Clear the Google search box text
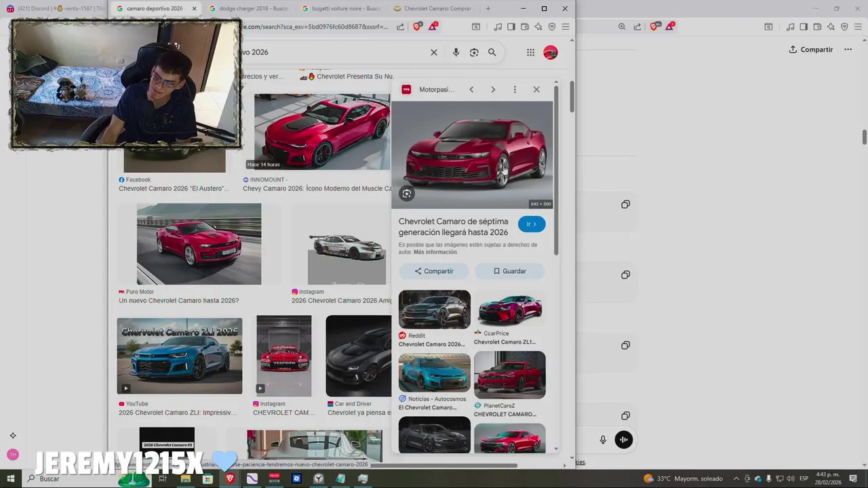868x488 pixels. tap(434, 52)
